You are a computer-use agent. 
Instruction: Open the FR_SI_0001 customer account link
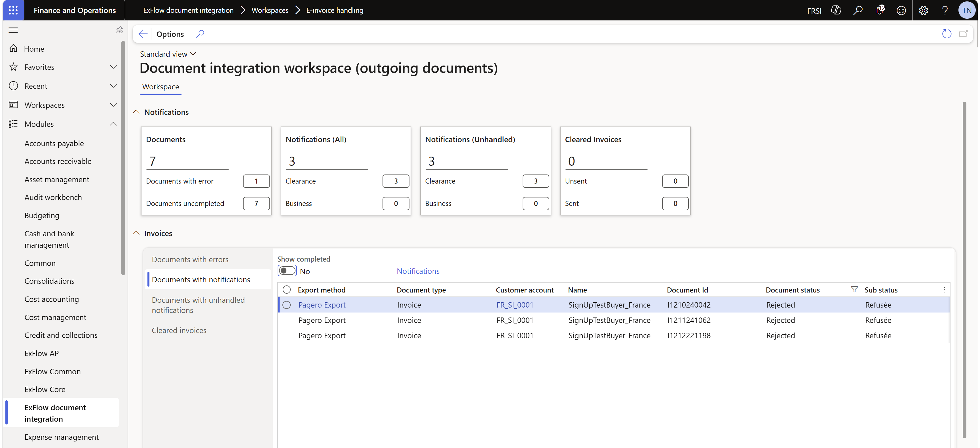coord(515,305)
